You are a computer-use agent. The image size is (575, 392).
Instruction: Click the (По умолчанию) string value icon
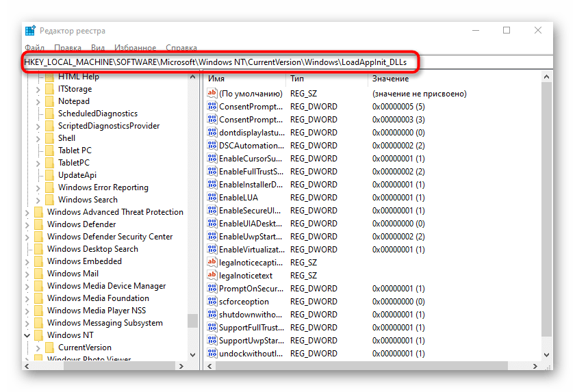(x=212, y=93)
